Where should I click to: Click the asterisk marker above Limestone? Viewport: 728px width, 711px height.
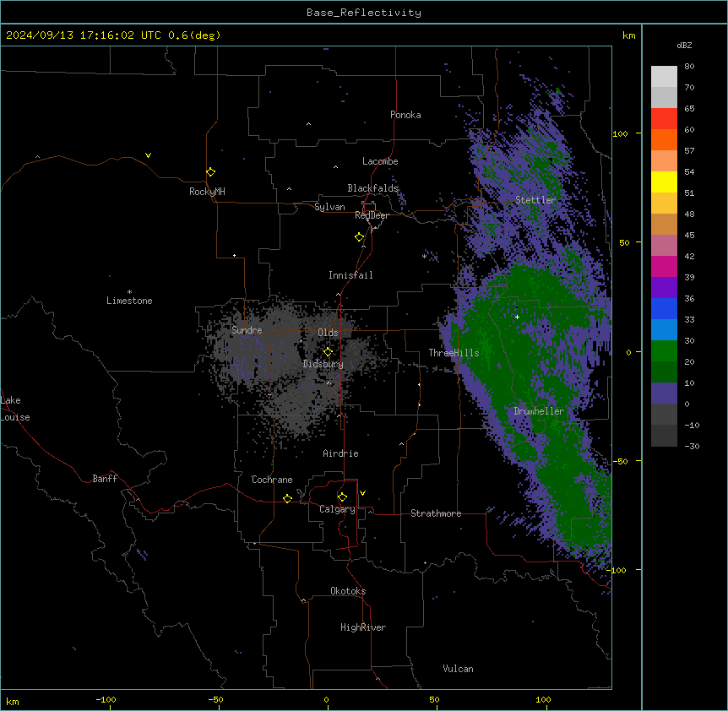tap(129, 292)
